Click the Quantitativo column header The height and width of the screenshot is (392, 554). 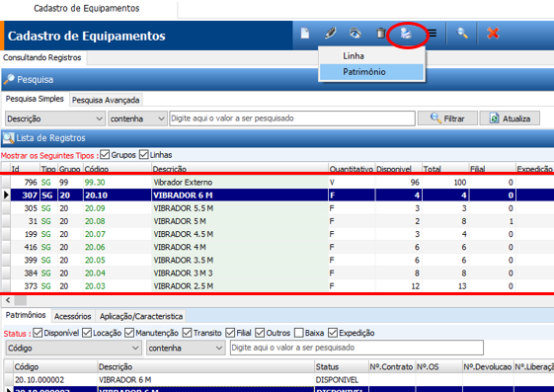coord(352,169)
